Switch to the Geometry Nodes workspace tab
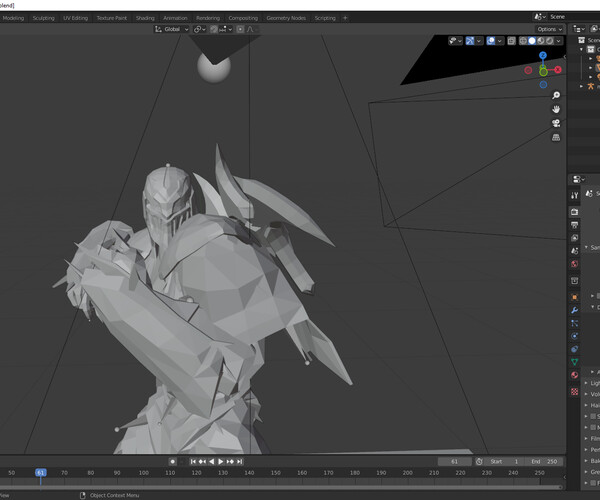Viewport: 600px width, 500px height. pos(286,18)
